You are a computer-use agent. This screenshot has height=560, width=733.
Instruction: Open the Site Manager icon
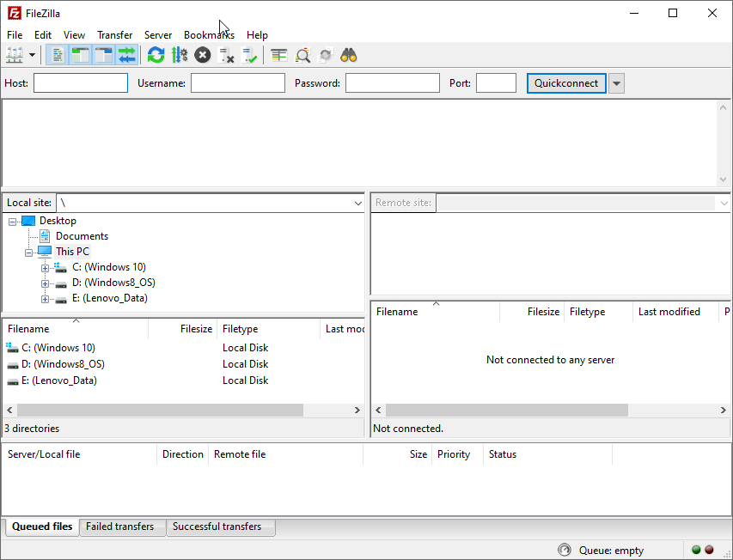point(15,56)
